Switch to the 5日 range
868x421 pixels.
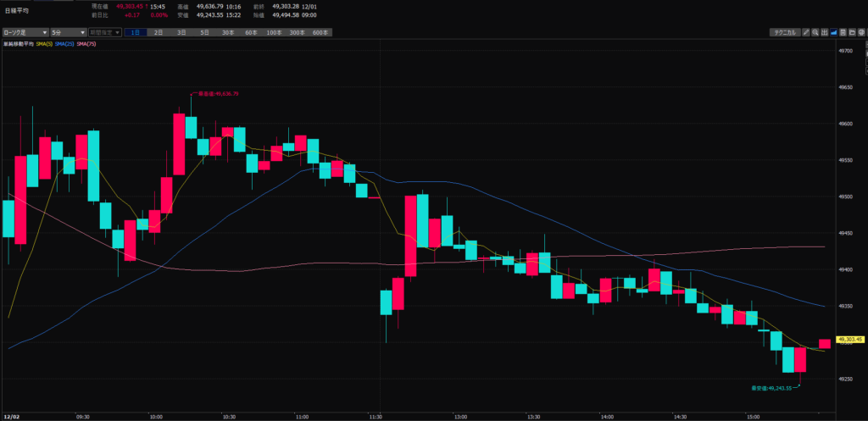click(x=204, y=32)
